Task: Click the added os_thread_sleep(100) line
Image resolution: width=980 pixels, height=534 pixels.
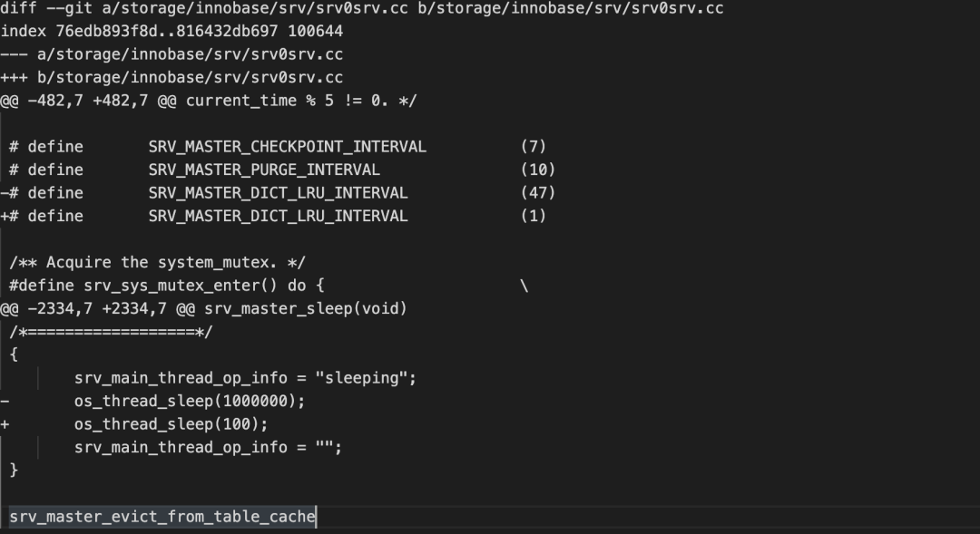Action: tap(171, 424)
